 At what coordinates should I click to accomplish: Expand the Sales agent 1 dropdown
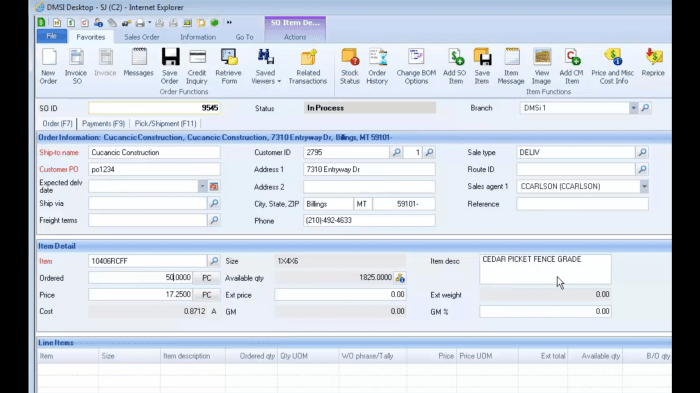click(644, 186)
